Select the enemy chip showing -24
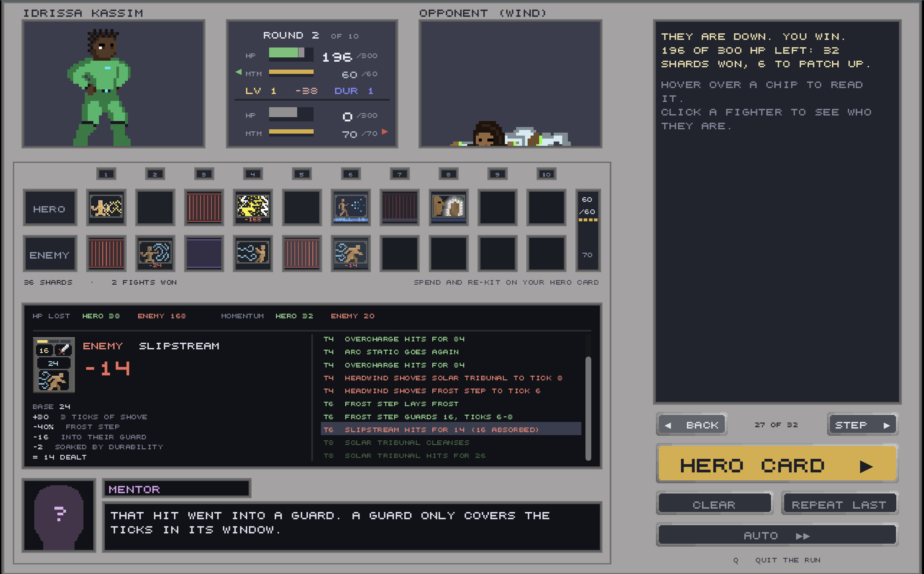This screenshot has height=574, width=924. point(155,253)
